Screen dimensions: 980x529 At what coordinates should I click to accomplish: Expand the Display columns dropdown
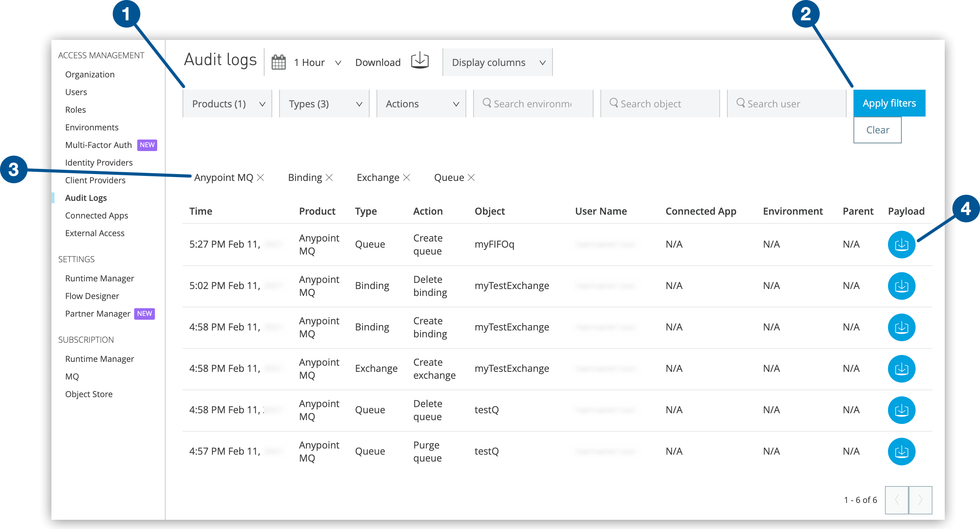coord(498,62)
